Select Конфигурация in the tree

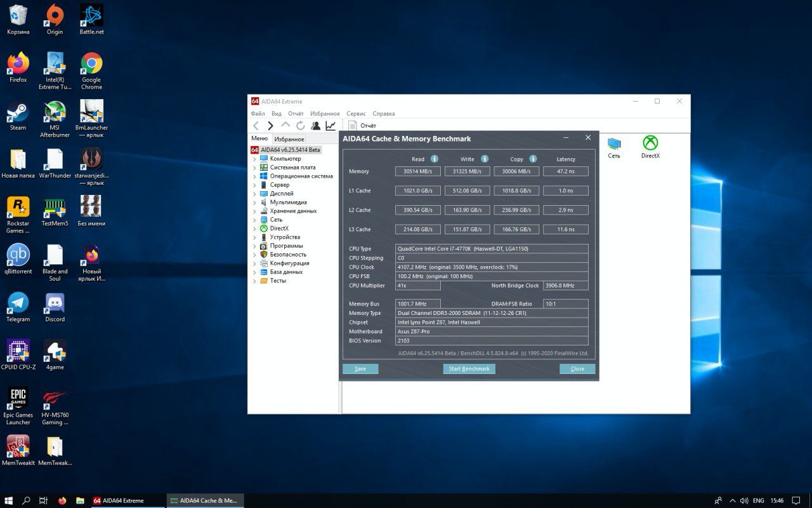point(289,263)
